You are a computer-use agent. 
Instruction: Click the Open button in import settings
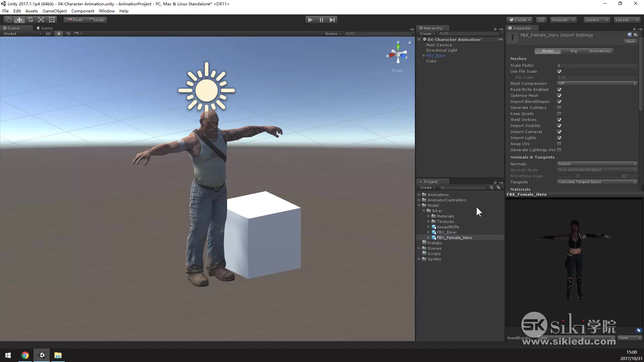click(x=630, y=41)
